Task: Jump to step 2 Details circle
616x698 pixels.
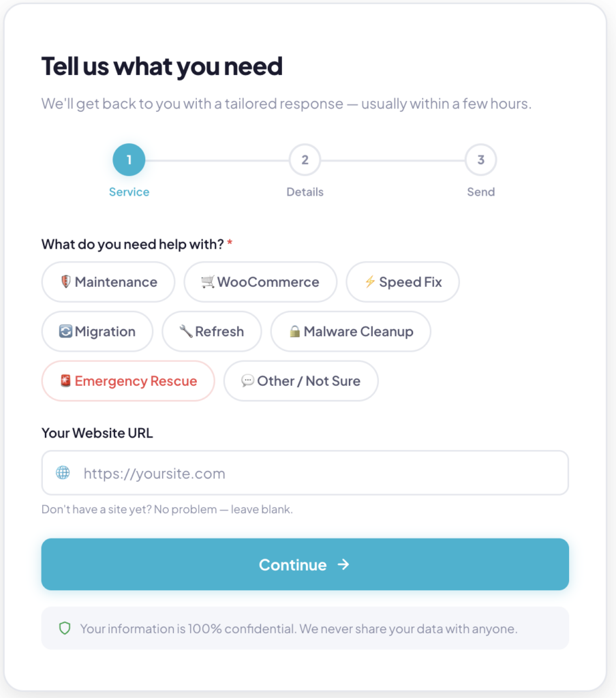Action: [x=305, y=161]
